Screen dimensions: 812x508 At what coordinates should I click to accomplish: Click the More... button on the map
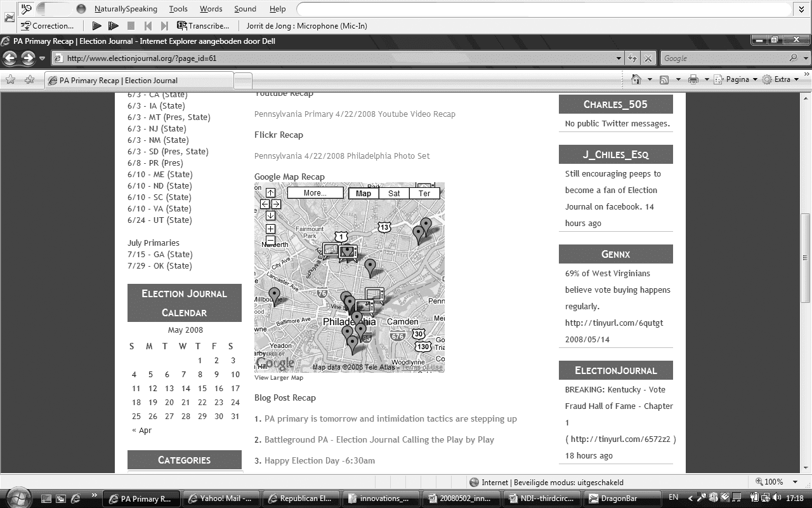point(315,192)
